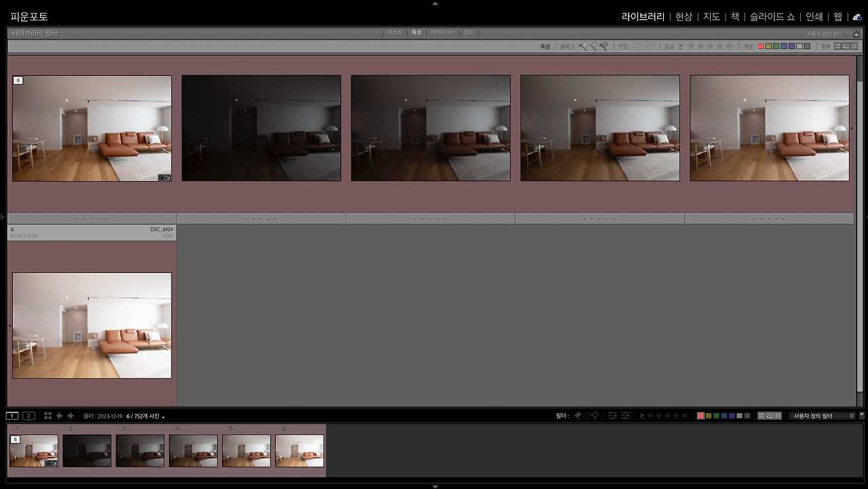Select second filmstrip thumbnail
868x489 pixels.
point(87,451)
